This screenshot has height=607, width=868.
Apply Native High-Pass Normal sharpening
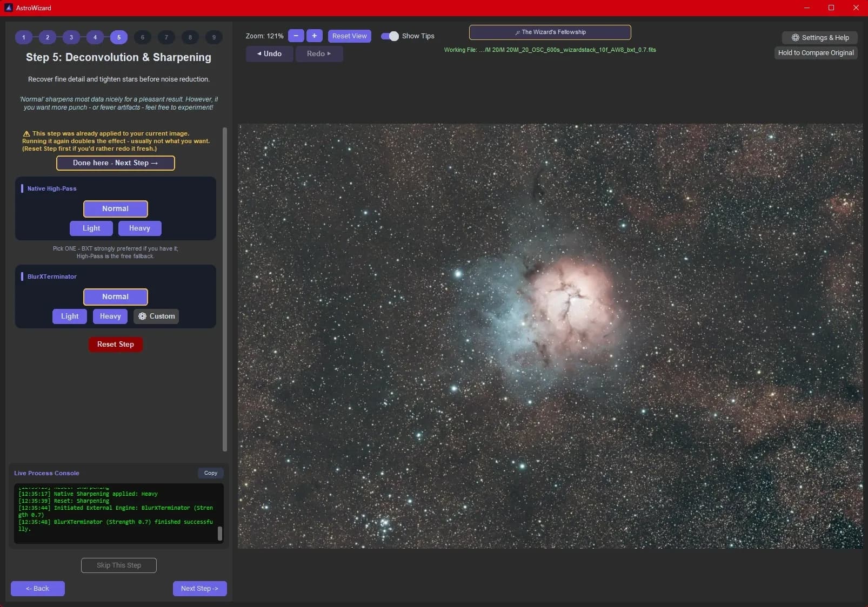coord(116,208)
